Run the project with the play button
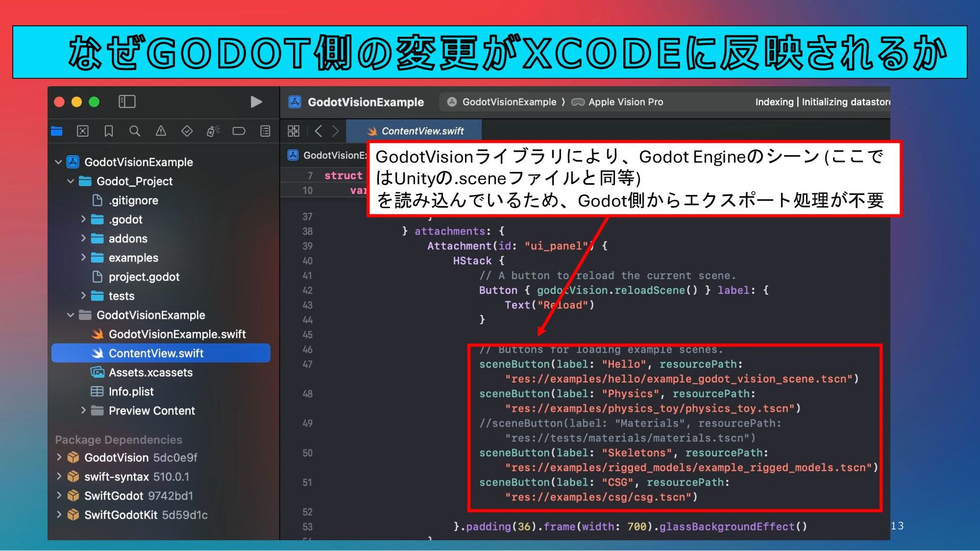980x551 pixels. 256,102
